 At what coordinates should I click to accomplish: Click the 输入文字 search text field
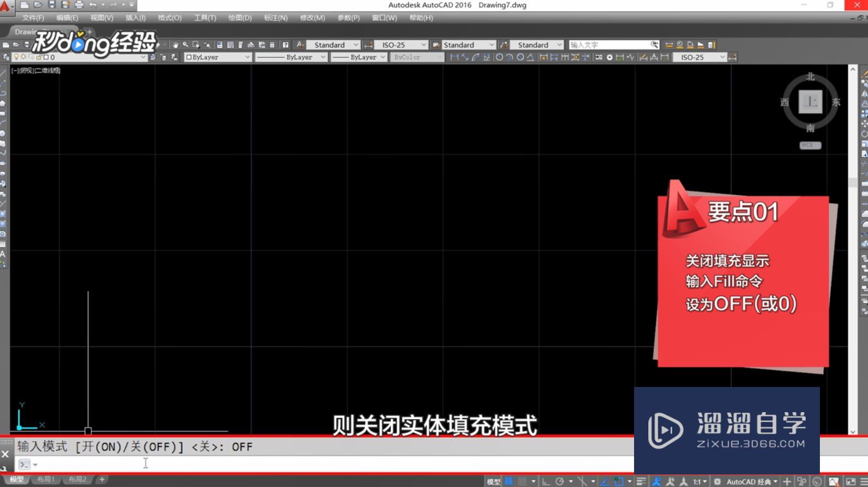(609, 45)
